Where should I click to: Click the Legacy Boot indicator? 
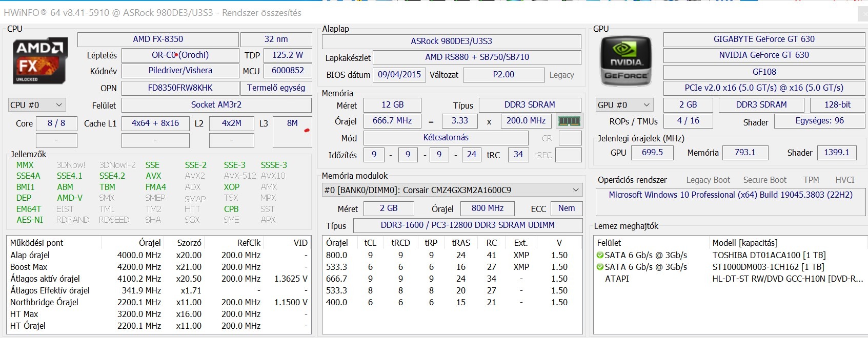pyautogui.click(x=708, y=180)
